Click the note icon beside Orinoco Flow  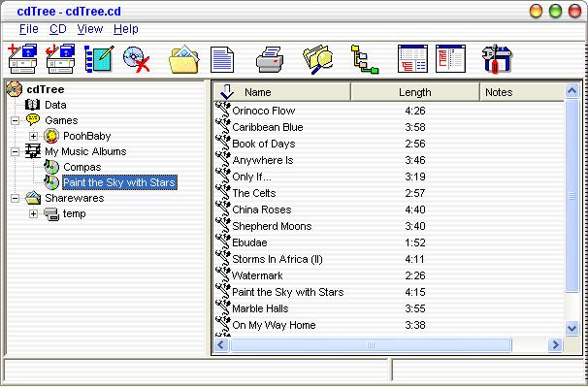coord(223,111)
